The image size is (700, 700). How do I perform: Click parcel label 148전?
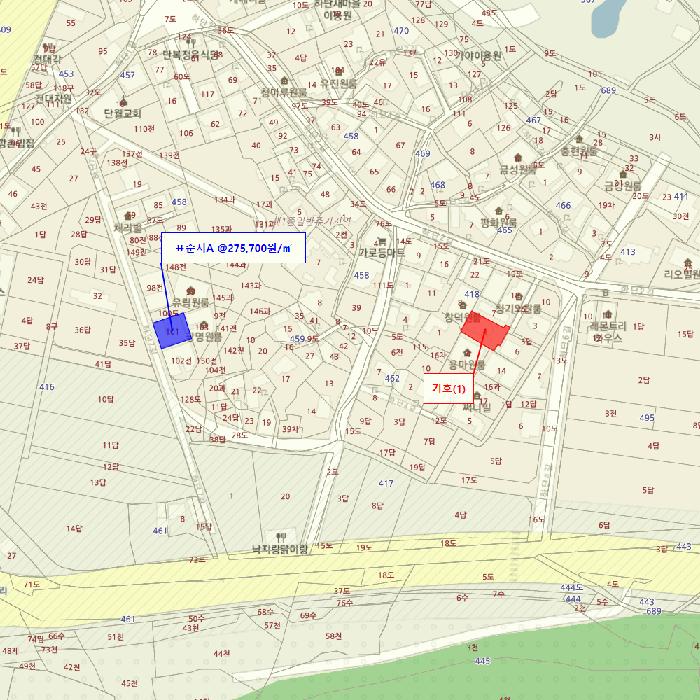pyautogui.click(x=176, y=267)
